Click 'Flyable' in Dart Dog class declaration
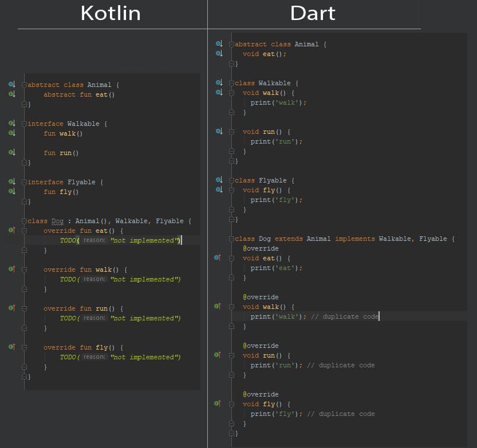 [x=433, y=239]
